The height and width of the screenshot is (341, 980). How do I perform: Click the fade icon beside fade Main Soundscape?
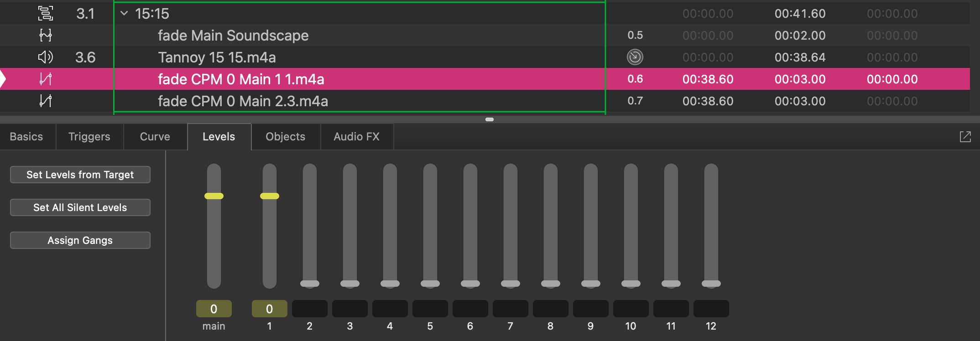[46, 35]
